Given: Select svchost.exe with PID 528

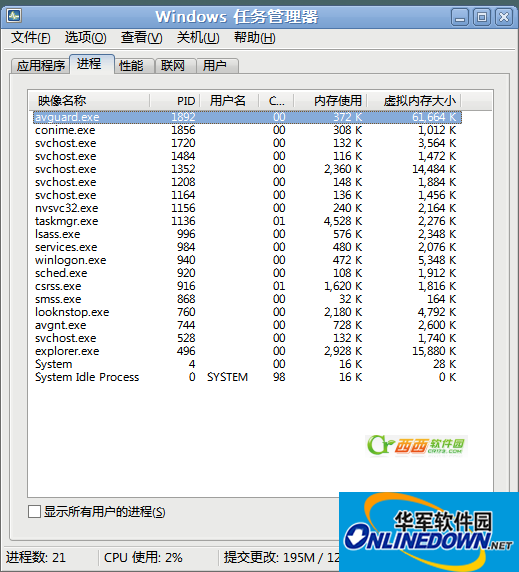Looking at the screenshot, I should (x=247, y=338).
